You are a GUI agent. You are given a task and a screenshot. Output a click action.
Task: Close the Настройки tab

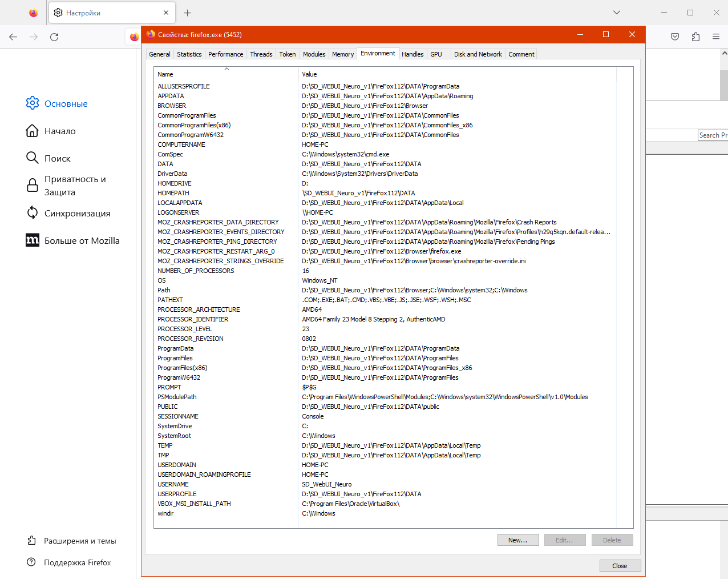166,13
